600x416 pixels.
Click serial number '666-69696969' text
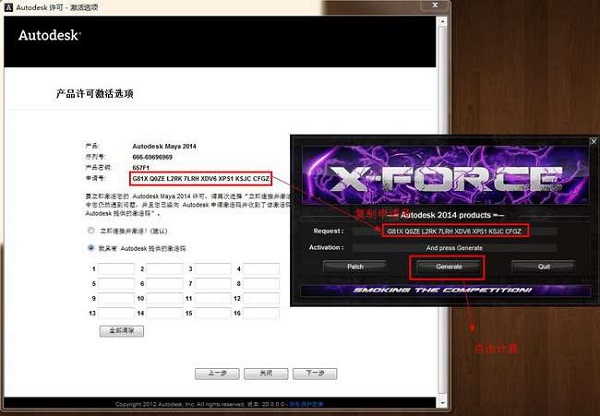[152, 157]
